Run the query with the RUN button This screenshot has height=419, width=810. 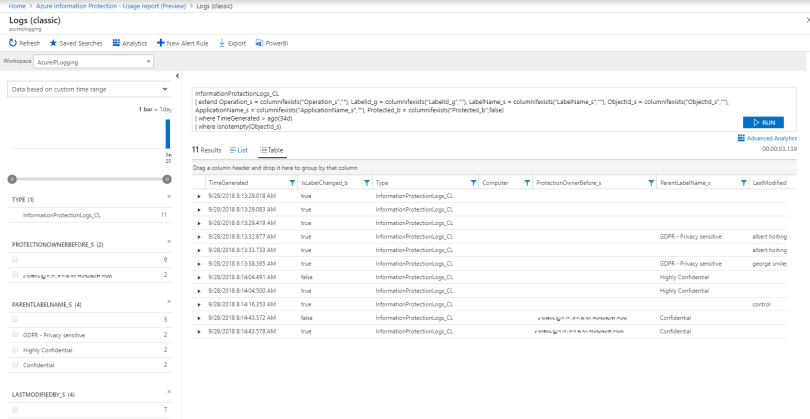click(x=763, y=122)
